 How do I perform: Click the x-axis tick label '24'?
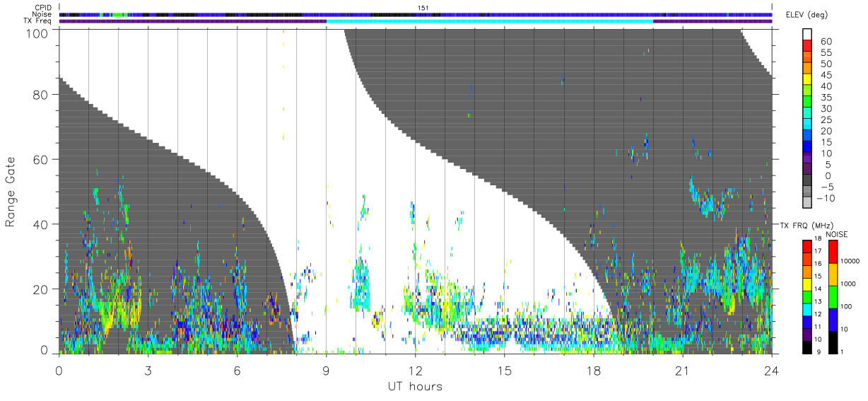771,370
